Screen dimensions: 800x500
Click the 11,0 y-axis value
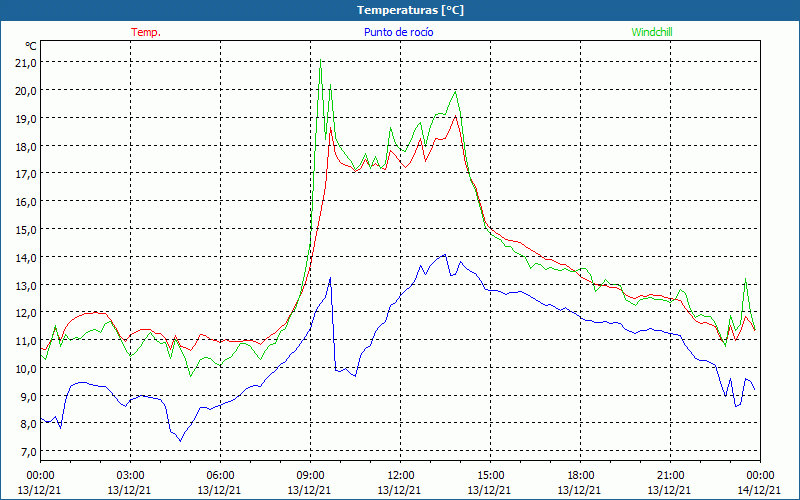tap(26, 341)
